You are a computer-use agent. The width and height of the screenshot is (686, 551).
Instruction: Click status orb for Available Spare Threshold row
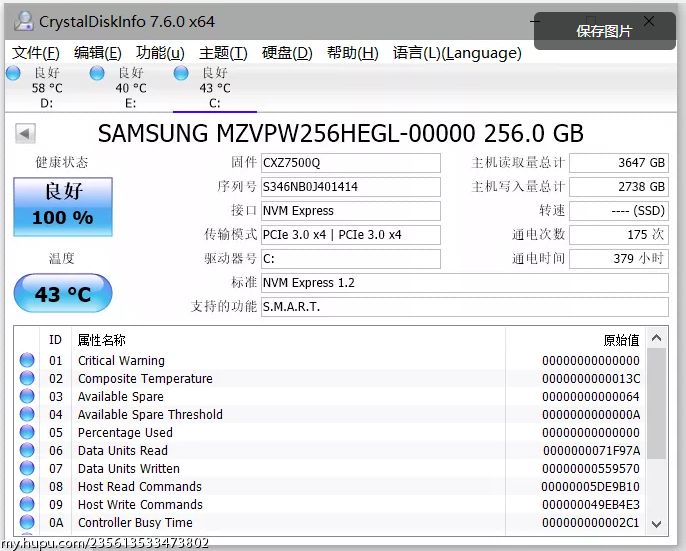[x=27, y=414]
